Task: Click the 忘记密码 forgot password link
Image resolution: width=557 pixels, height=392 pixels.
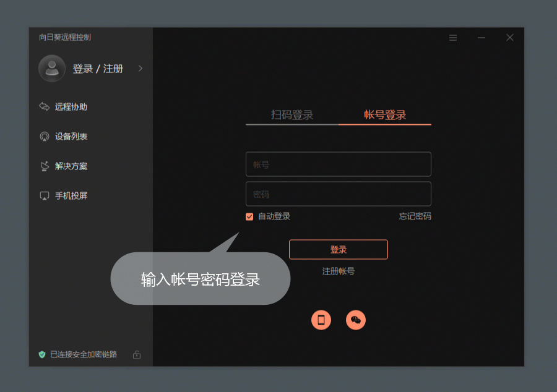Action: pyautogui.click(x=415, y=216)
